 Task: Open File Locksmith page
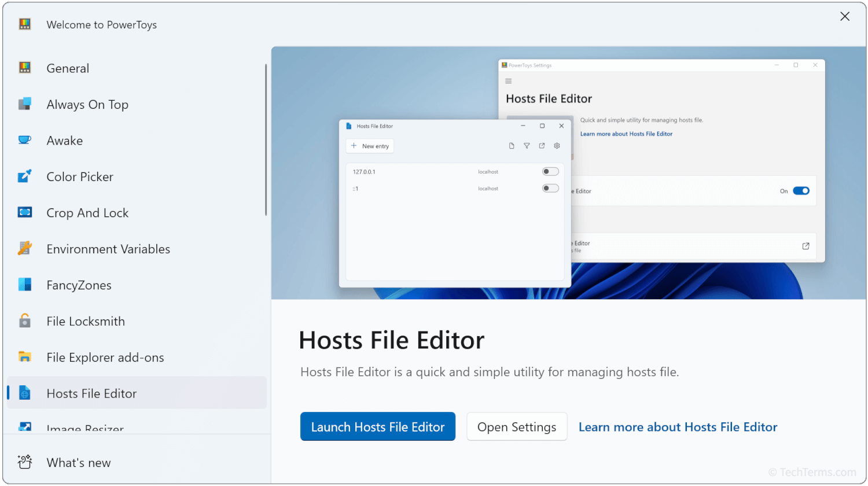pyautogui.click(x=137, y=321)
